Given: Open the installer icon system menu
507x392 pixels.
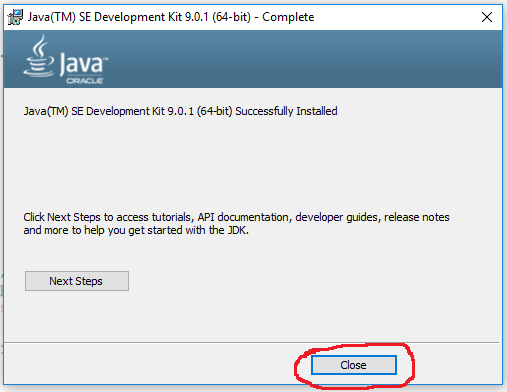Looking at the screenshot, I should click(x=15, y=17).
